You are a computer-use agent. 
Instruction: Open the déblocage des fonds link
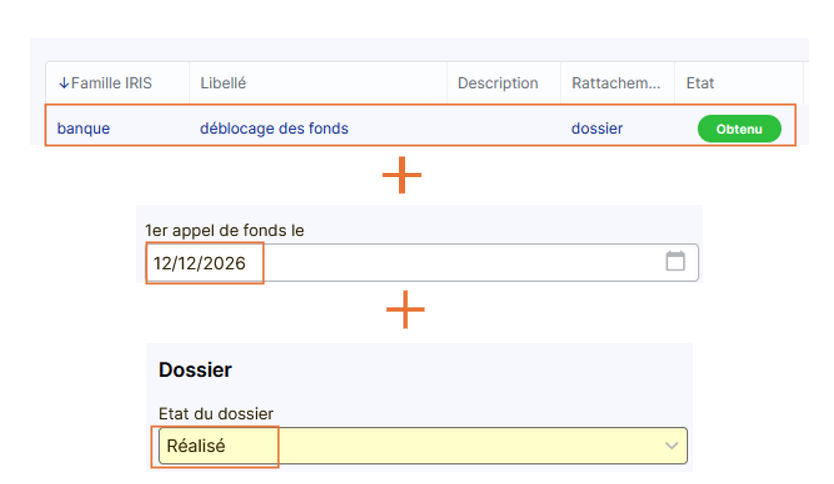click(x=274, y=128)
